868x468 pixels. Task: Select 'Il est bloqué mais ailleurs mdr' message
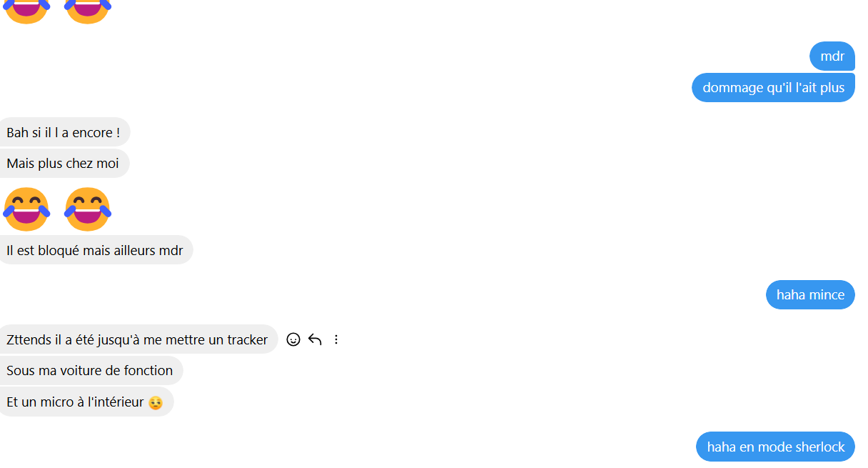(x=95, y=250)
